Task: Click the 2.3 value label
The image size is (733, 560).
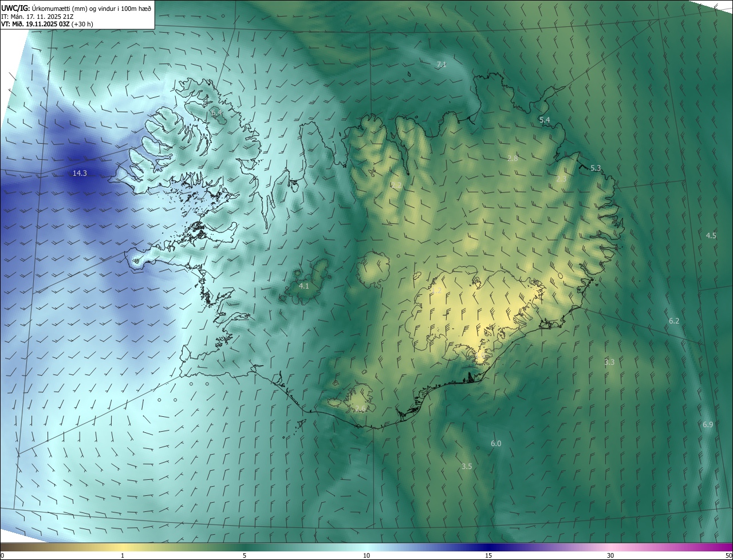Action: pos(561,179)
